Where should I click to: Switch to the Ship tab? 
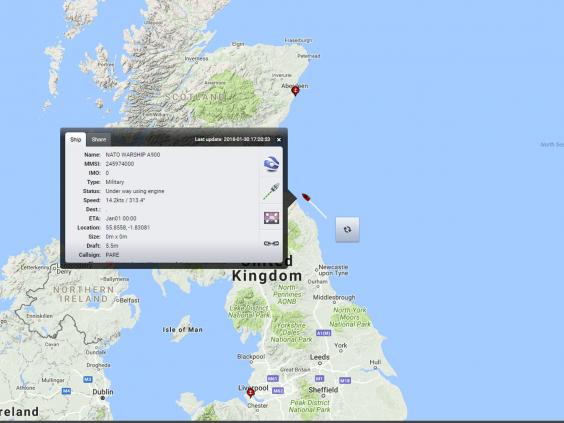[76, 139]
